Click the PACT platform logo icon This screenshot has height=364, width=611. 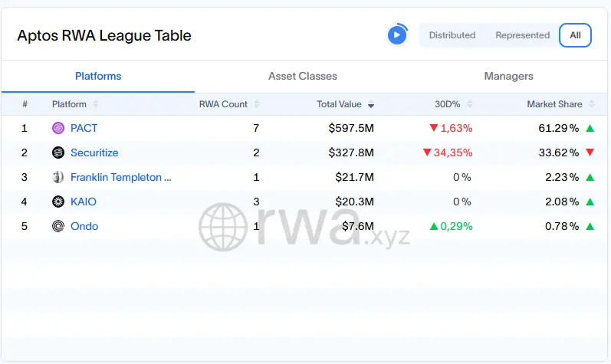coord(58,128)
